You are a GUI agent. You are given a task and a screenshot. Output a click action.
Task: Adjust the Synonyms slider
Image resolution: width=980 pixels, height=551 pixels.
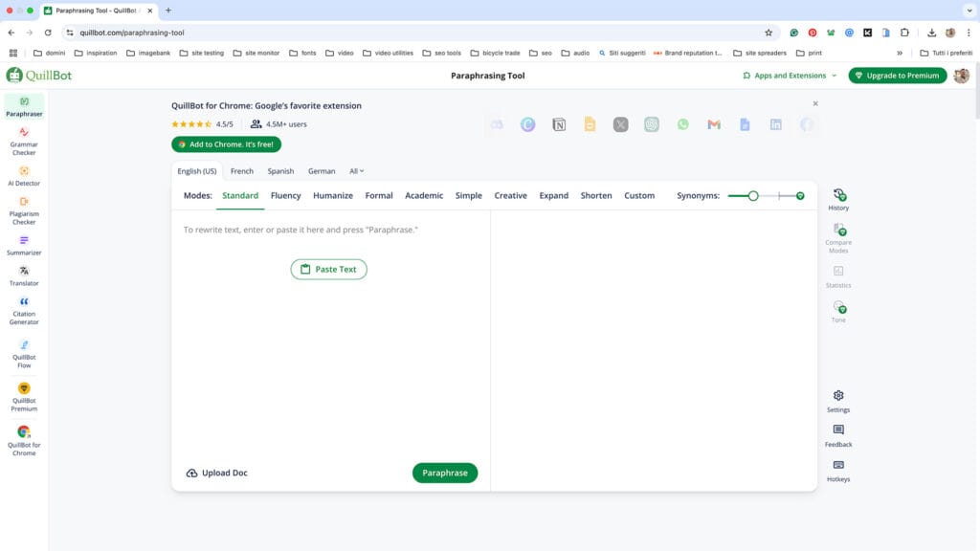click(752, 195)
